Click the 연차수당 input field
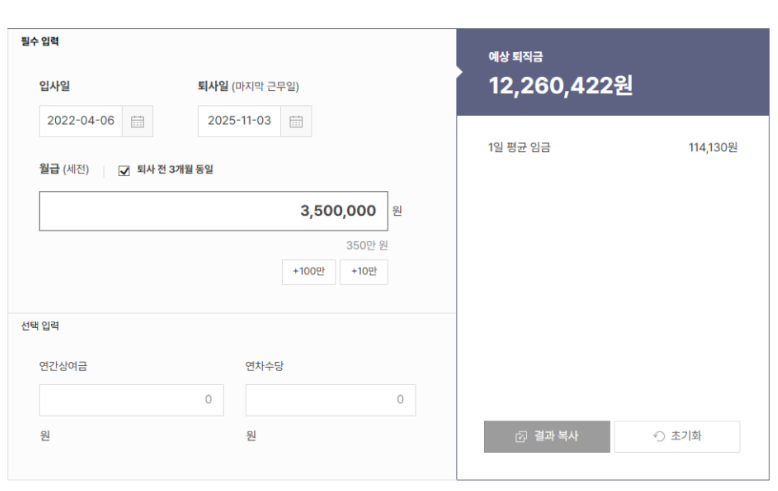The height and width of the screenshot is (491, 778). [330, 400]
